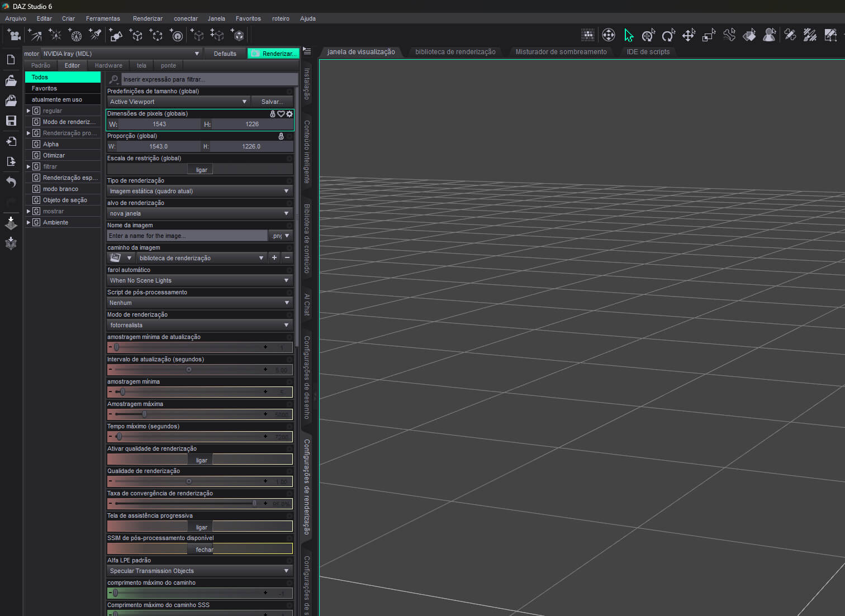Open the .png file format dropdown
Image resolution: width=845 pixels, height=616 pixels.
[281, 236]
